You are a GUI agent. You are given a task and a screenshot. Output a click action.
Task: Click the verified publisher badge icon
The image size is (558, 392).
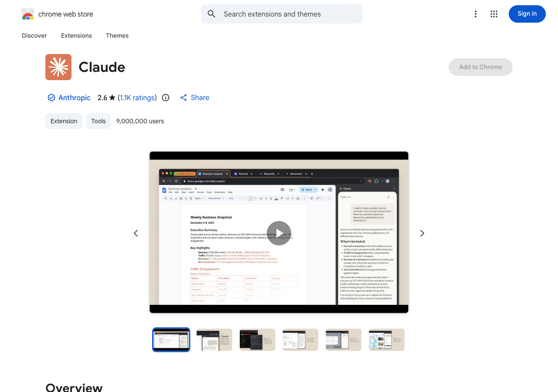[x=51, y=98]
